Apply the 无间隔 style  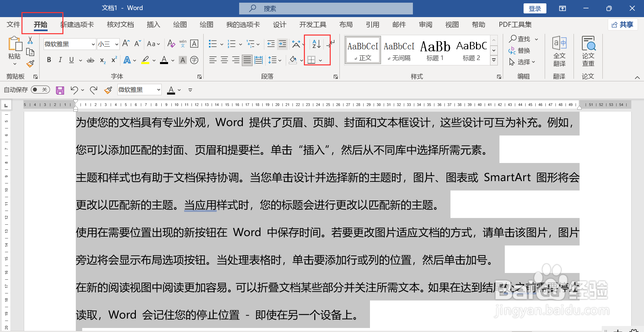click(x=399, y=50)
